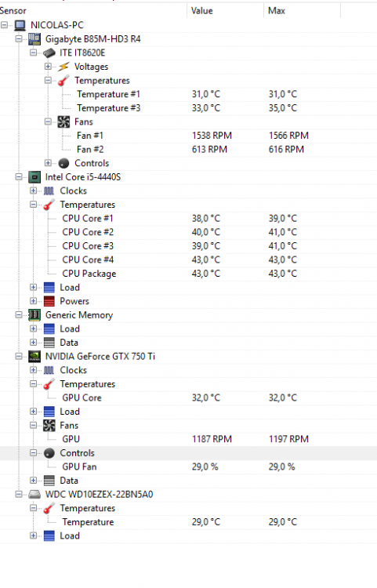Click the Sensor column header

93,11
